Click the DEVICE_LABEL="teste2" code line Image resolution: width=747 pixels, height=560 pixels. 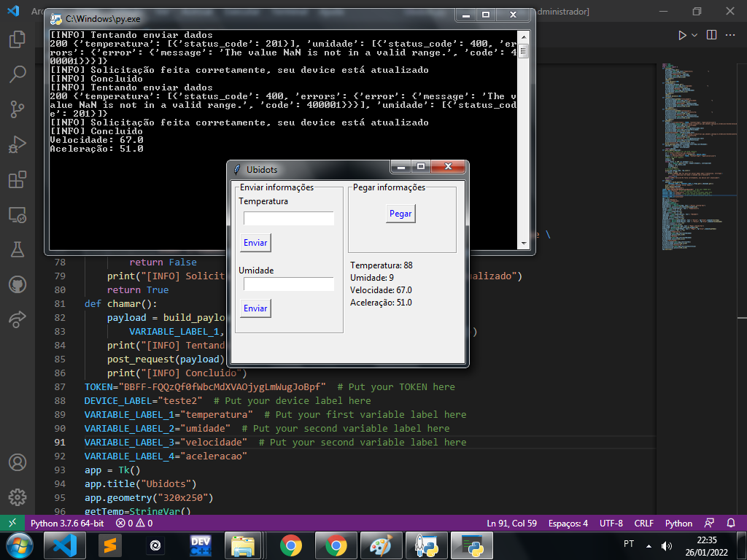[x=144, y=401]
